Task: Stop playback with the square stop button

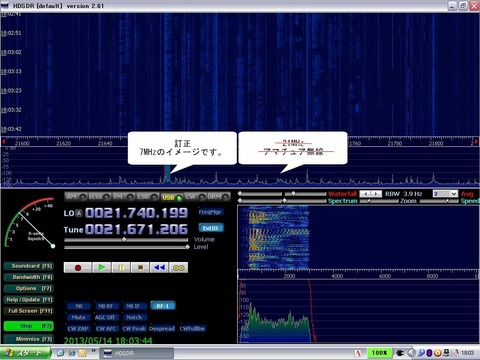Action: pyautogui.click(x=140, y=268)
